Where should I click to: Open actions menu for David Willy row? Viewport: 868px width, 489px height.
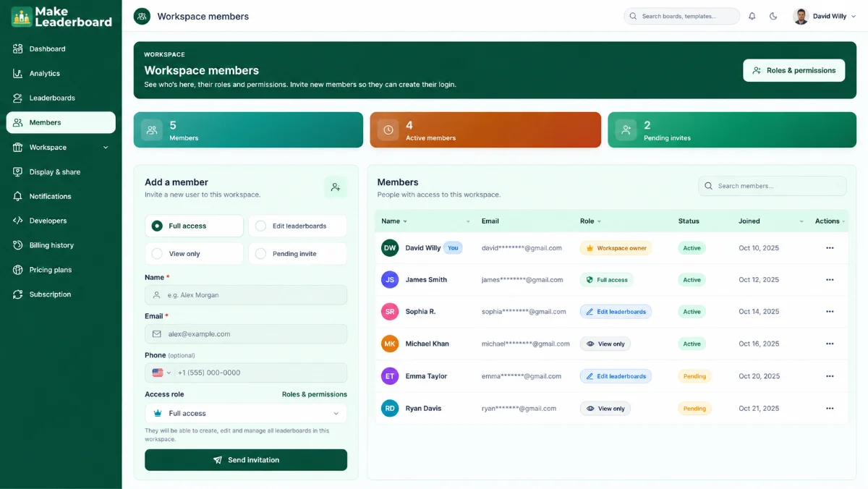pyautogui.click(x=830, y=248)
